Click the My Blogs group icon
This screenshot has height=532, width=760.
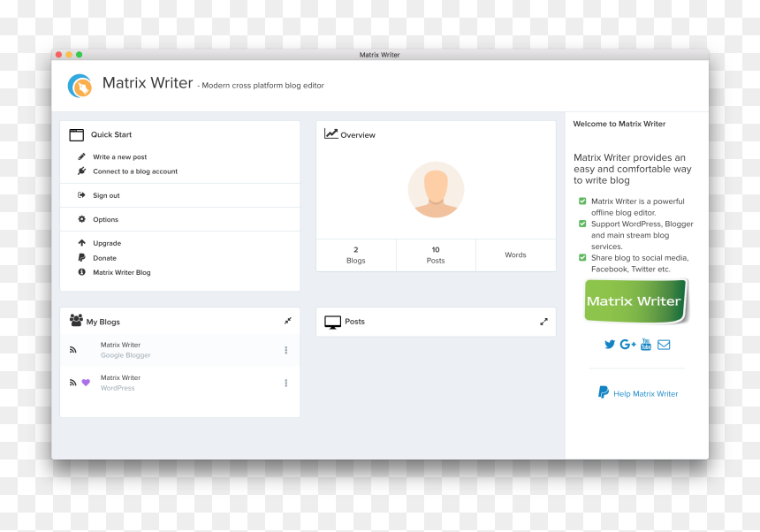click(76, 320)
